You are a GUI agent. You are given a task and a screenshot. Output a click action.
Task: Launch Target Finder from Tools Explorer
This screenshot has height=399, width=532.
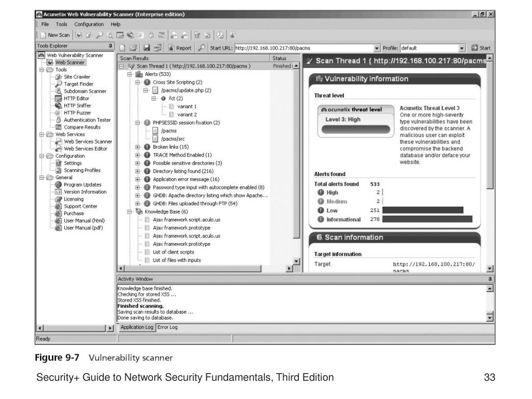coord(77,84)
